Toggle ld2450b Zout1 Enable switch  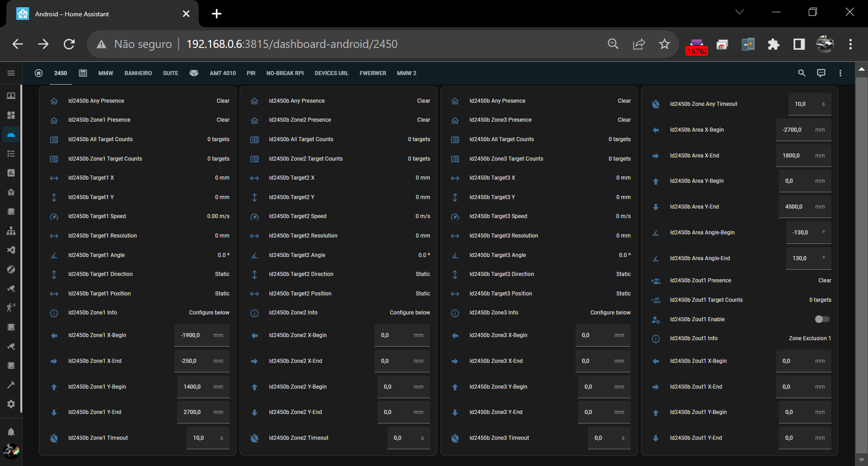[821, 319]
